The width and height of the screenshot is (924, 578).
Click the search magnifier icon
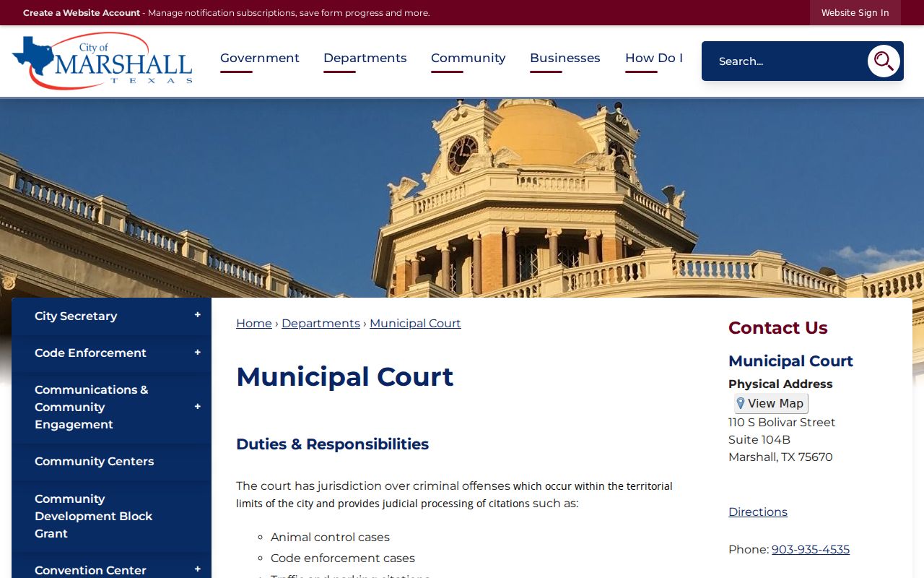pos(884,61)
